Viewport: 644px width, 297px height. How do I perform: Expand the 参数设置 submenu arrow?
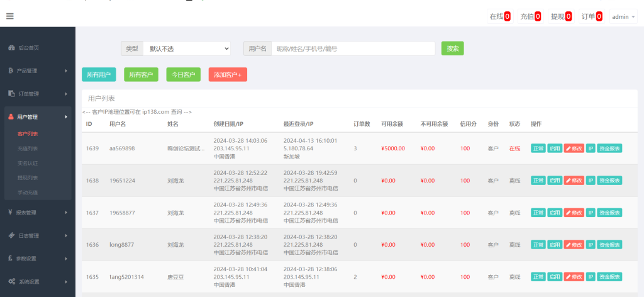[x=66, y=259]
